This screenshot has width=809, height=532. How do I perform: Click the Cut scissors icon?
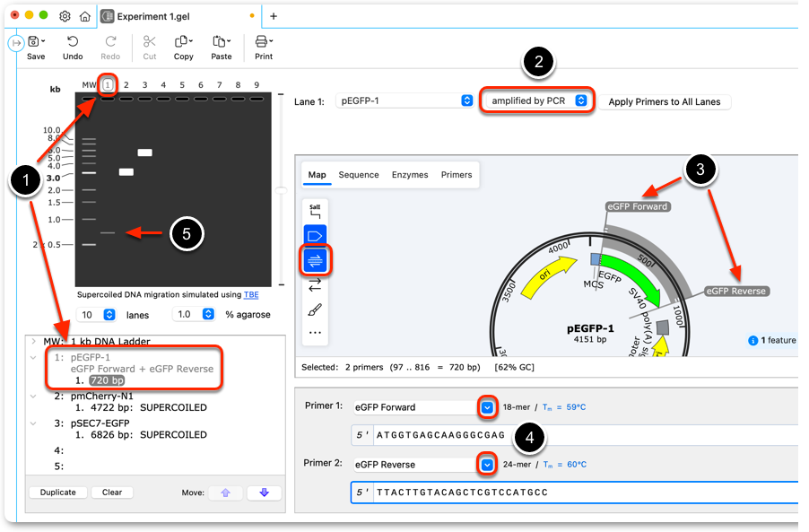click(150, 42)
